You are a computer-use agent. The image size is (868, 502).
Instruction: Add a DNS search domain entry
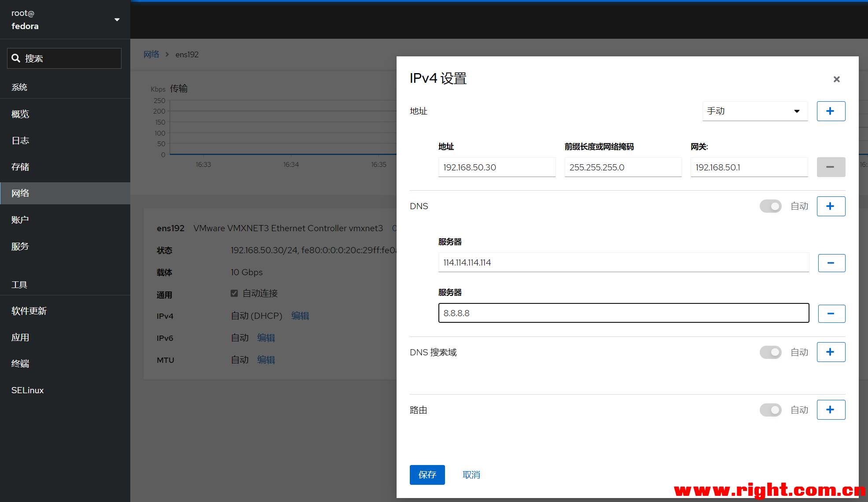[831, 352]
